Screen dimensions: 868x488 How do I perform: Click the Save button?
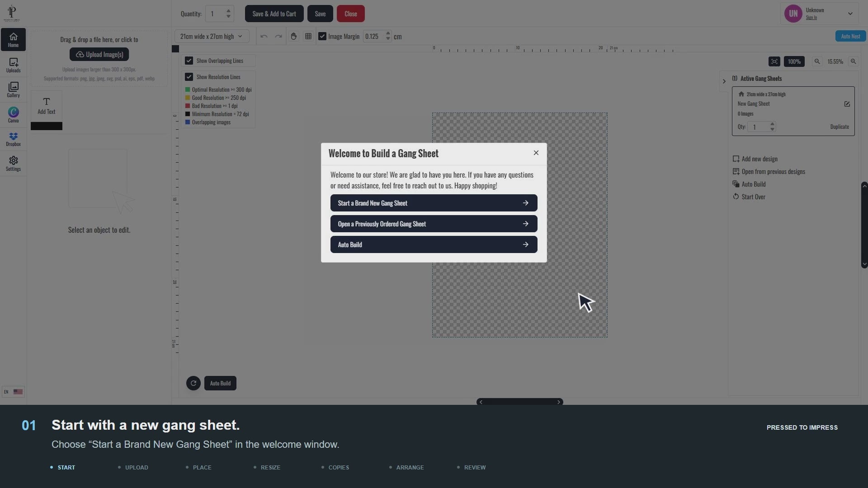tap(320, 14)
